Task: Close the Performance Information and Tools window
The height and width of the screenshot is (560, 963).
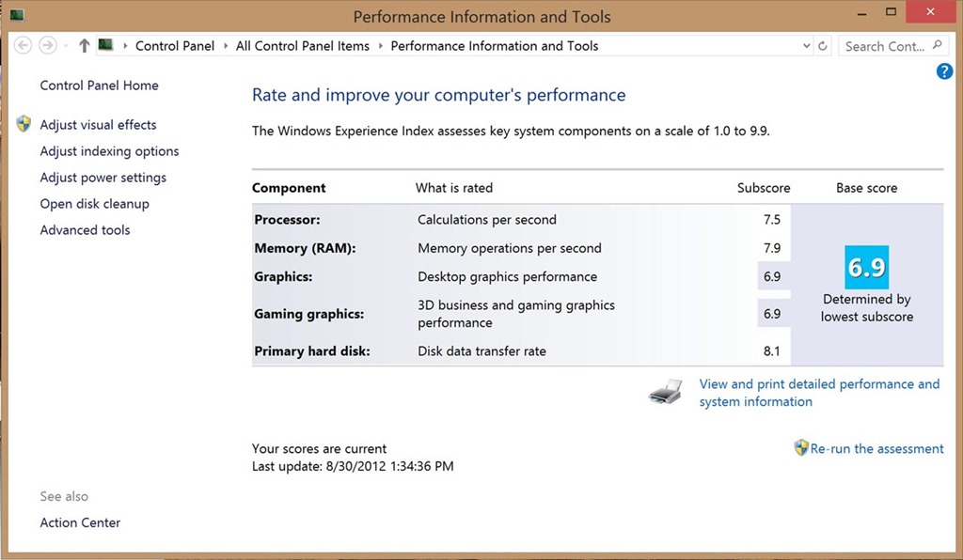Action: 930,11
